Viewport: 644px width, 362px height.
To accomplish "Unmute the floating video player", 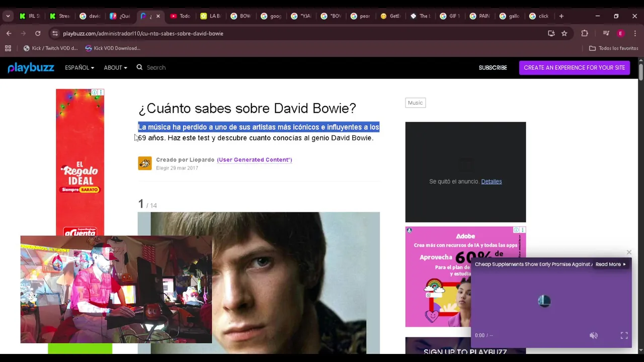I will [x=594, y=335].
